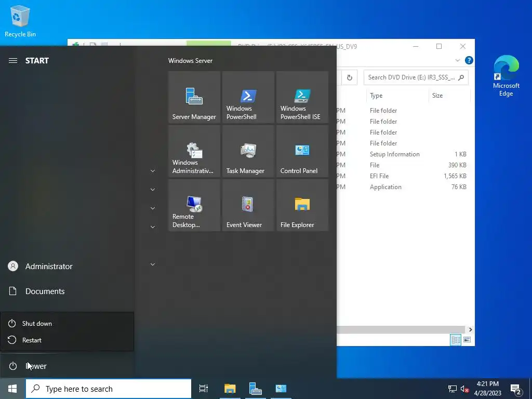Expand the second app list chevron

153,190
